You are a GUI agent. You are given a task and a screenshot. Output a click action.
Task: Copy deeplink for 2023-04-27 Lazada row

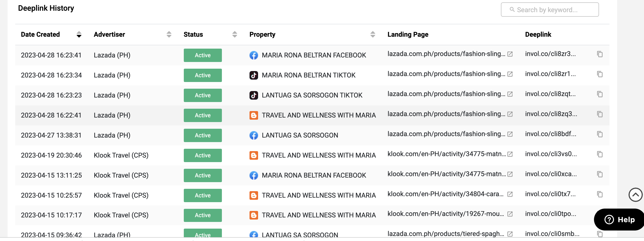[x=599, y=134]
